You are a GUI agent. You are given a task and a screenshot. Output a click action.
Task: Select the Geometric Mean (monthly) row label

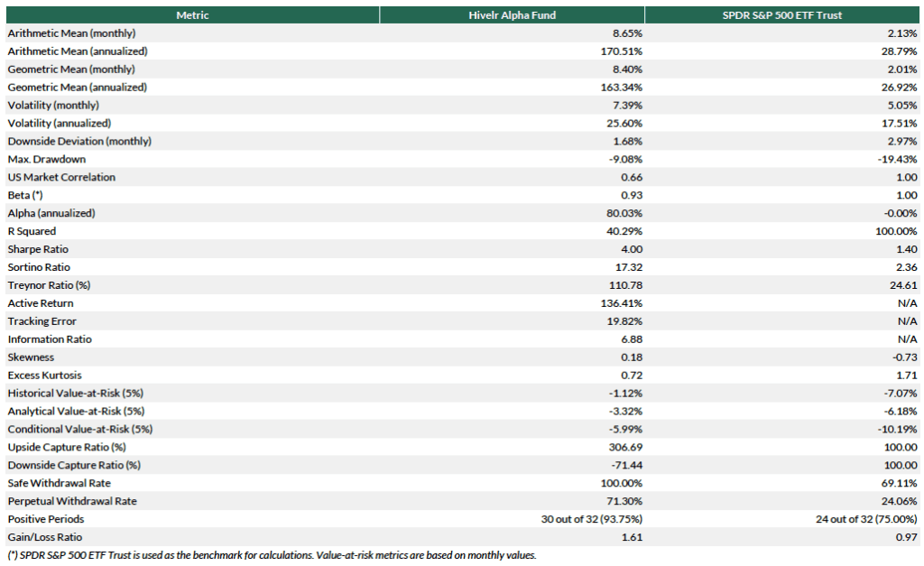point(71,70)
